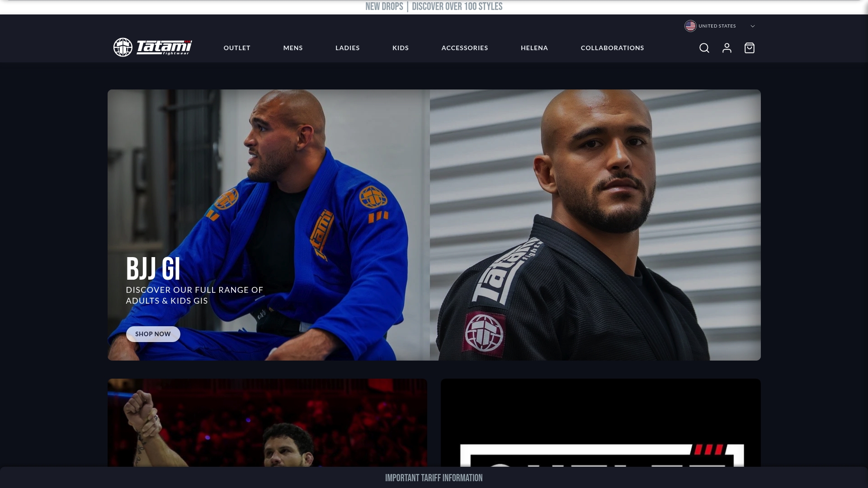Click the blue gi hero image
This screenshot has height=488, width=868.
point(268,181)
